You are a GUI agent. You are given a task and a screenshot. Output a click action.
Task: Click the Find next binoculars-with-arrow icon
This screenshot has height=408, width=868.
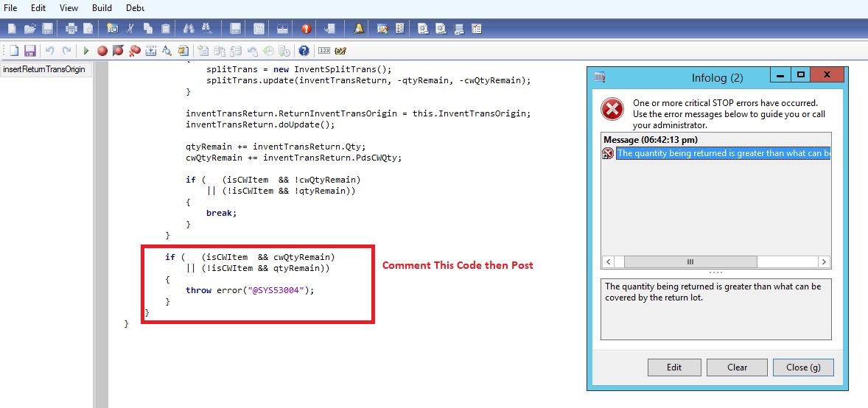(207, 28)
